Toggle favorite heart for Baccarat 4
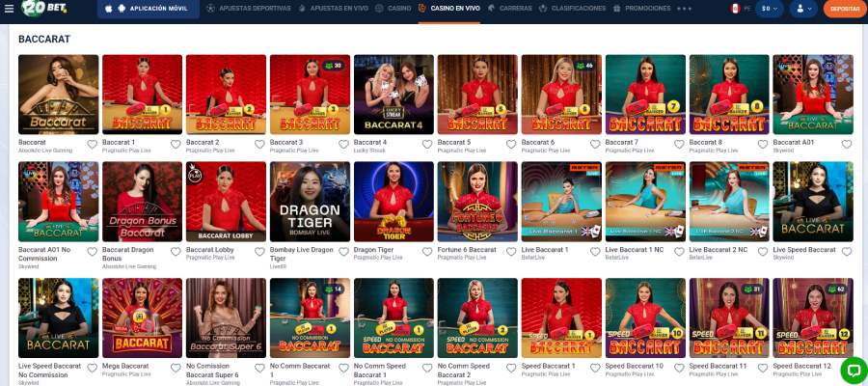 tap(427, 144)
